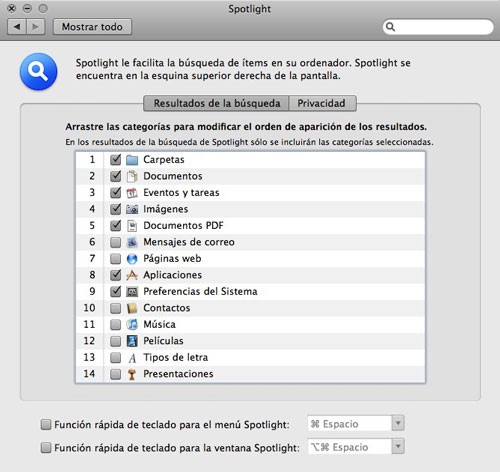Viewport: 500px width, 472px height.
Task: Select the Películas row label
Action: (163, 341)
